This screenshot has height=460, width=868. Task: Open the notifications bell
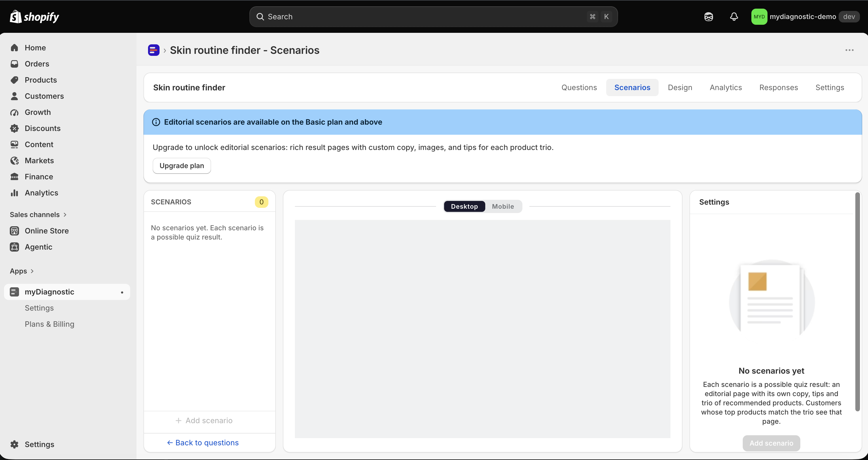pos(734,17)
